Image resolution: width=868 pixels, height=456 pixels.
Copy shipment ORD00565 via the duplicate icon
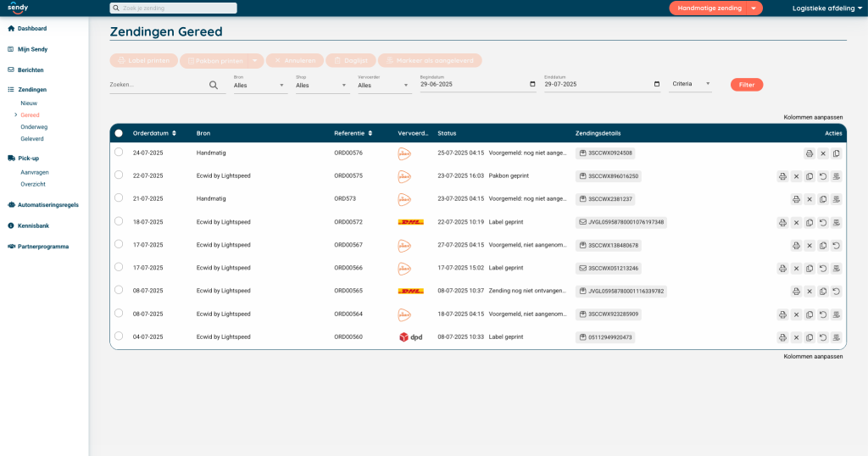click(823, 291)
